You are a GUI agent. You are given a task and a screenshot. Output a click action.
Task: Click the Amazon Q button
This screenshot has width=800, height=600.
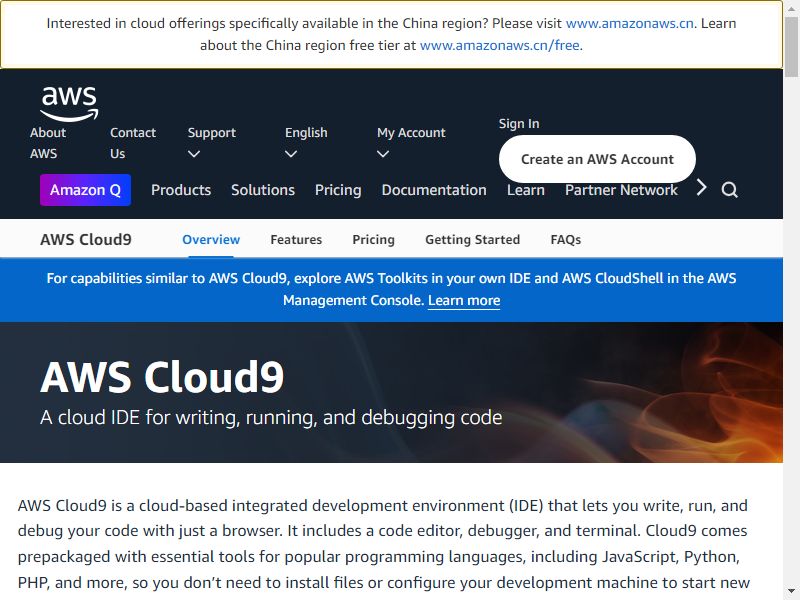[x=86, y=190]
